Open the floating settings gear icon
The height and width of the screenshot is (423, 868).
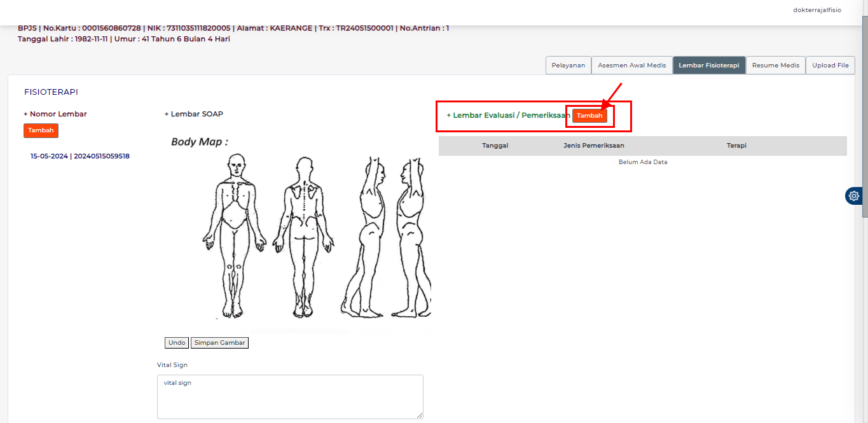[x=853, y=196]
